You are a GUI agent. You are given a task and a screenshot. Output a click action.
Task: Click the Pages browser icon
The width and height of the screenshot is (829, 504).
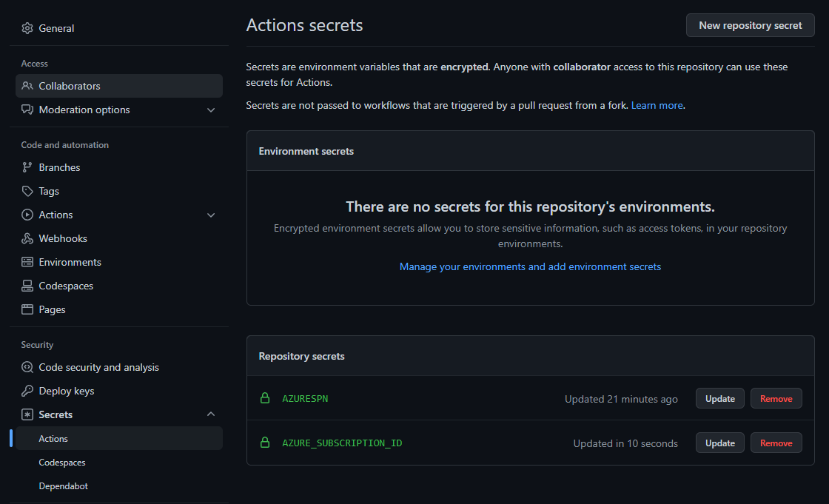point(27,309)
